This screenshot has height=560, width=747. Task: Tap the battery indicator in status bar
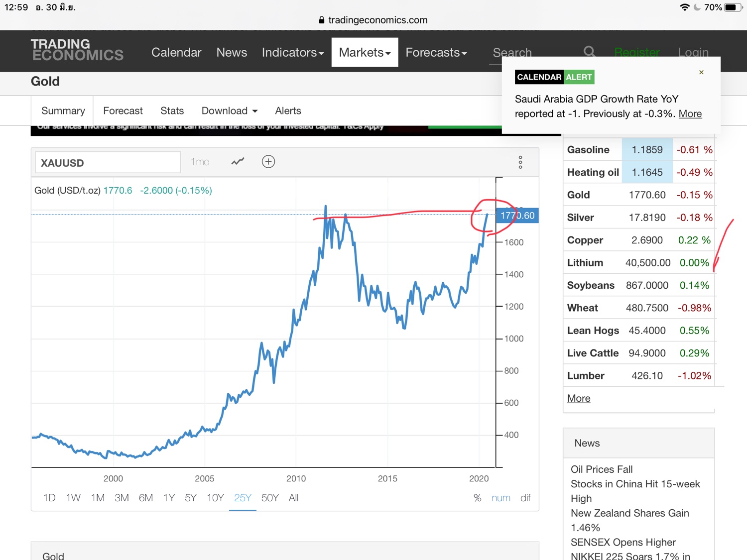pos(733,7)
